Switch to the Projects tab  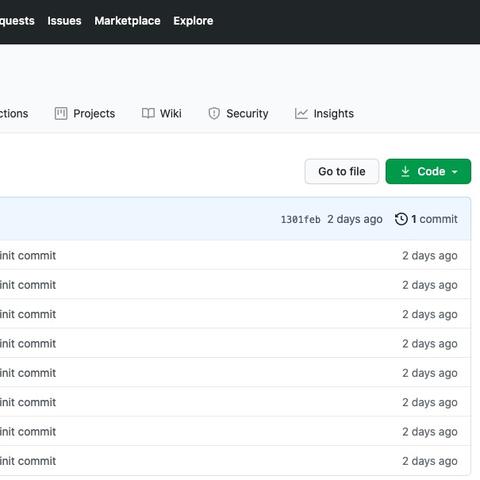tap(85, 114)
